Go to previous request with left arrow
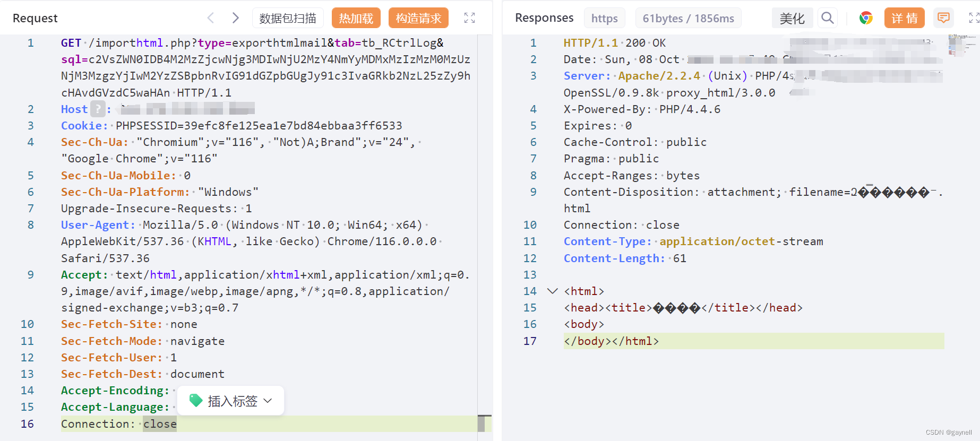This screenshot has height=441, width=980. 211,18
